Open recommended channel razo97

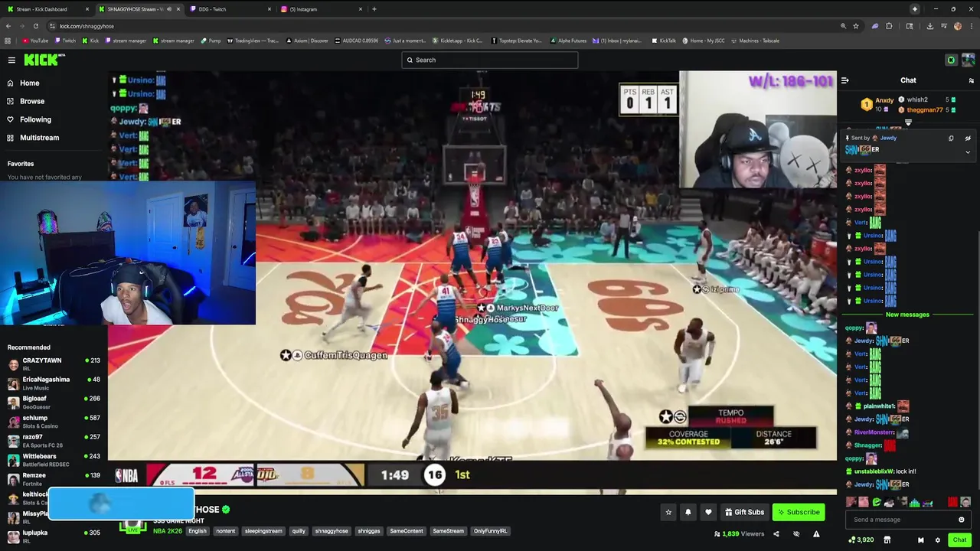coord(54,440)
